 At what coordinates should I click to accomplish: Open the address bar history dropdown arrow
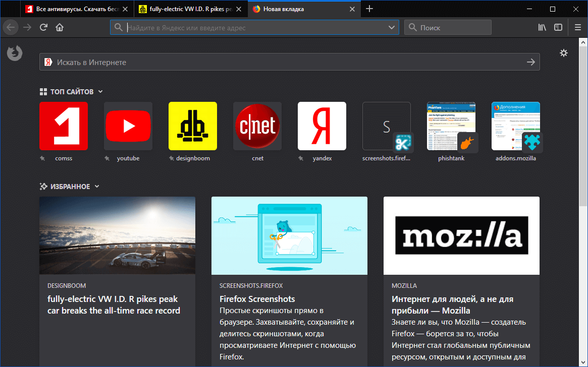pos(391,27)
